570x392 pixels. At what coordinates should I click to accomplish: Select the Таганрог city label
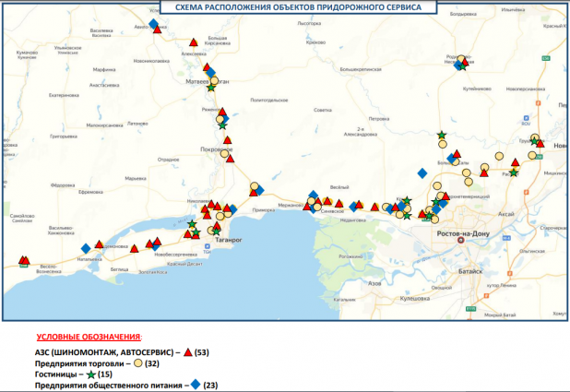[x=229, y=240]
